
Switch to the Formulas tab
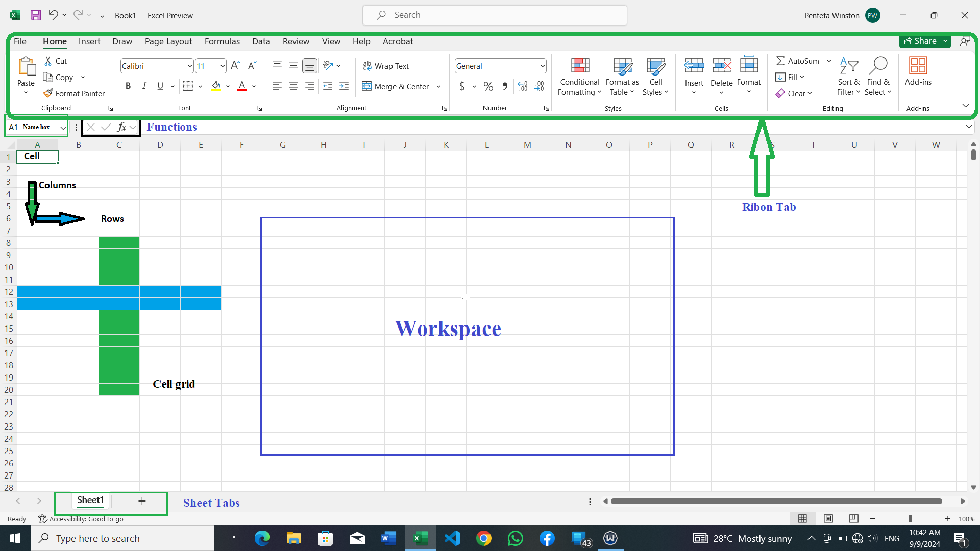(222, 41)
